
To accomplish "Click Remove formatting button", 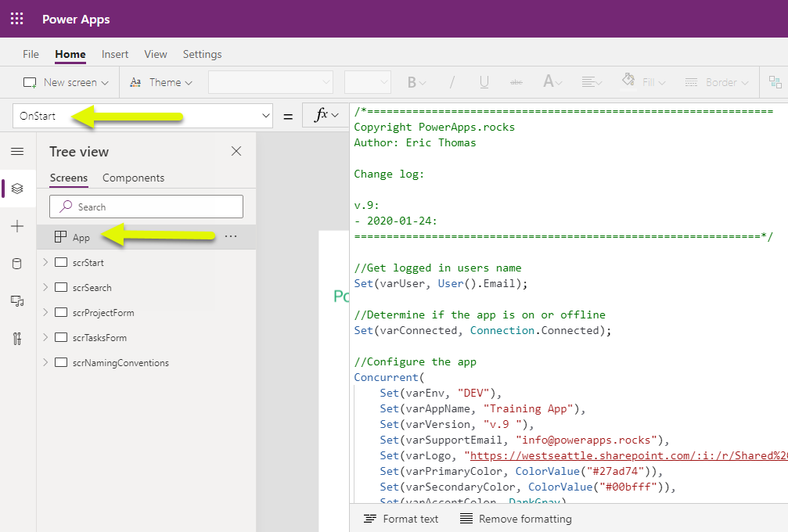I will (x=516, y=519).
